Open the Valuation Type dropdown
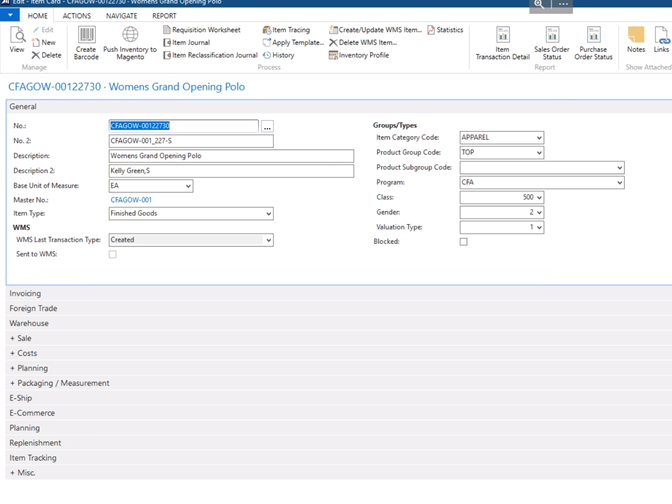The image size is (672, 504). coord(539,227)
